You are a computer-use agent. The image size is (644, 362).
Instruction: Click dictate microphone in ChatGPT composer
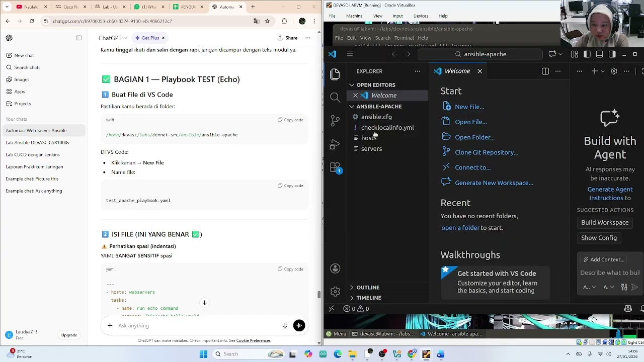(285, 326)
